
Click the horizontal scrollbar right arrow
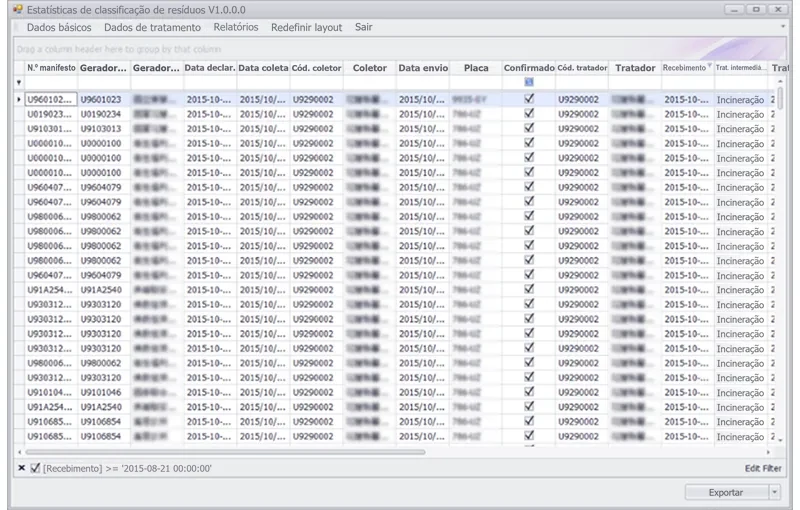point(768,452)
